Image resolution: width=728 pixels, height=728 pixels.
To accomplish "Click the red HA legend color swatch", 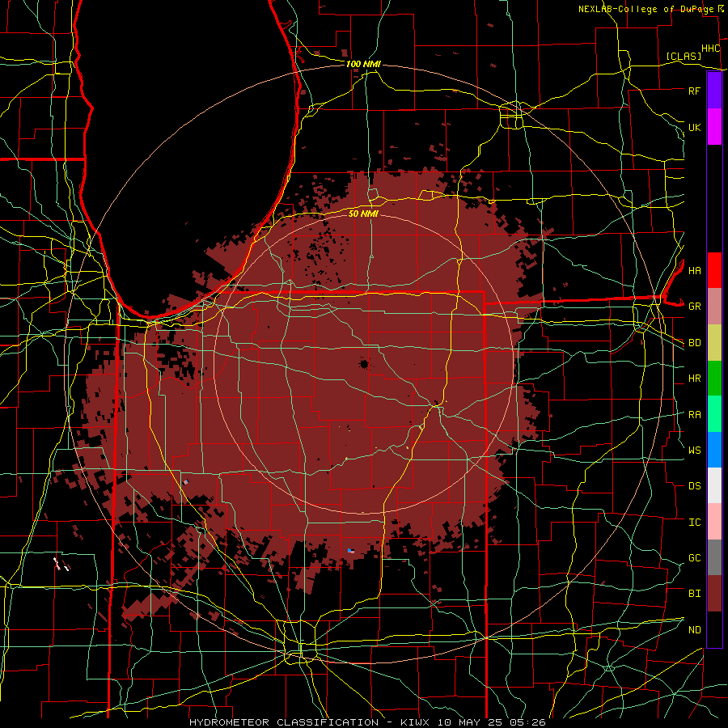I will pyautogui.click(x=714, y=270).
